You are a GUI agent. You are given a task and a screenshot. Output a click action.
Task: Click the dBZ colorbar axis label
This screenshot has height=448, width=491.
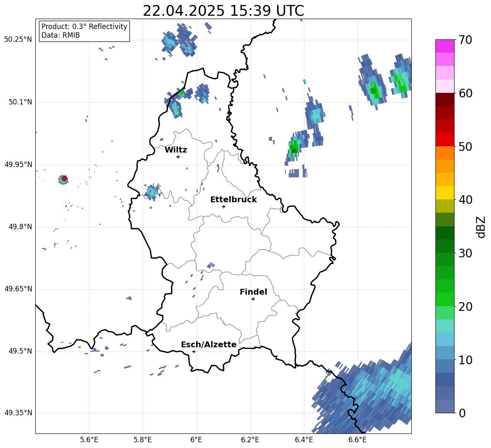[481, 227]
